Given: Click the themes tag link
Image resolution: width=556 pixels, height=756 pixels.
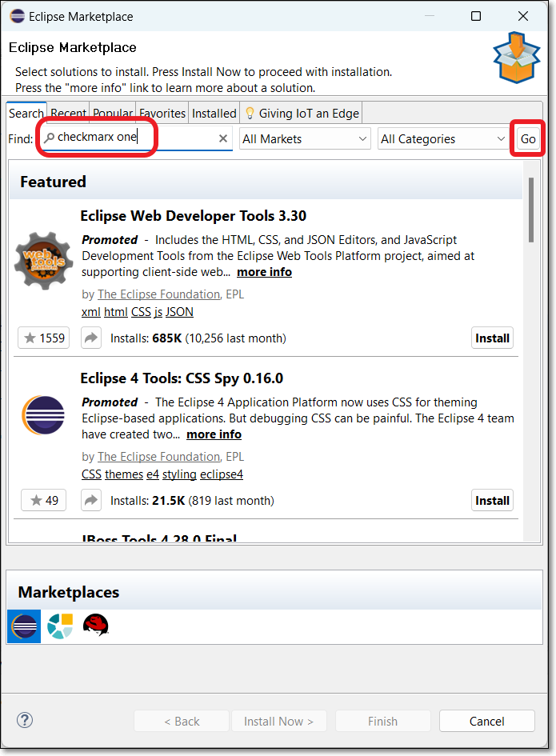Looking at the screenshot, I should tap(124, 474).
